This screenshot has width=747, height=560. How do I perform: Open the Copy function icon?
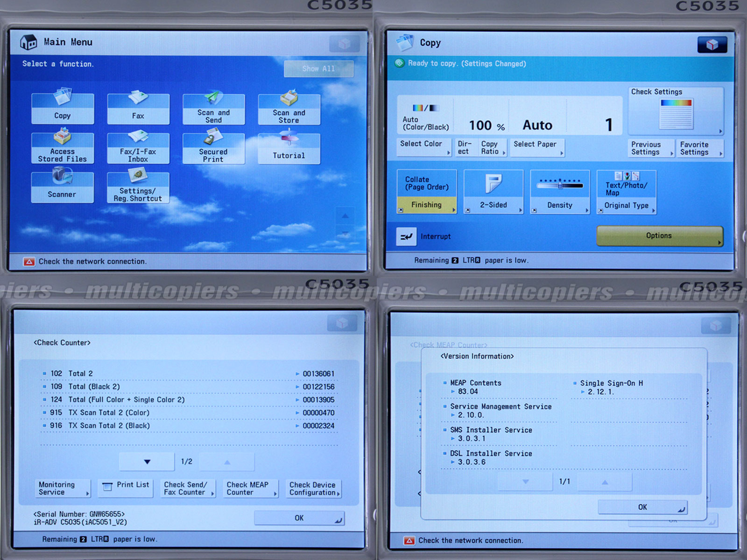tap(63, 107)
